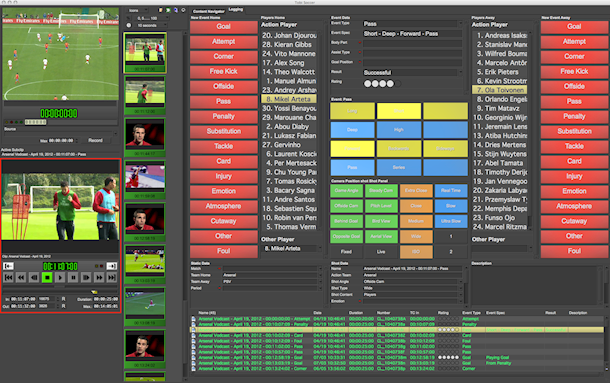Click the green play icon in thumbnail toolbar
The height and width of the screenshot is (383, 610).
pos(168,10)
